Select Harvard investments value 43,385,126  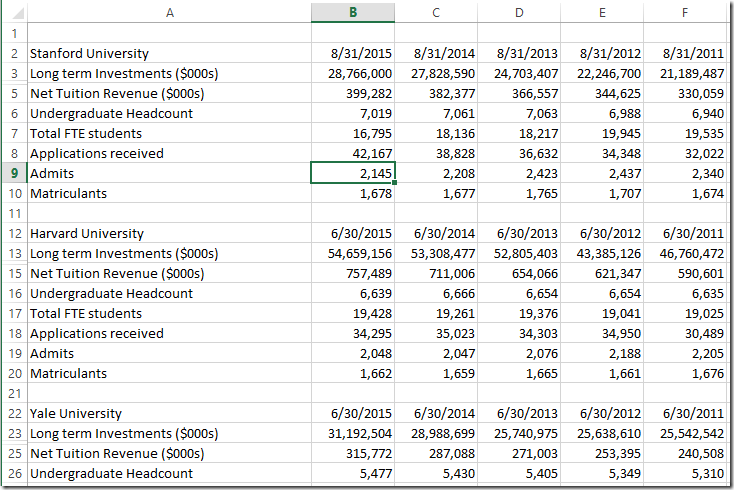[602, 253]
